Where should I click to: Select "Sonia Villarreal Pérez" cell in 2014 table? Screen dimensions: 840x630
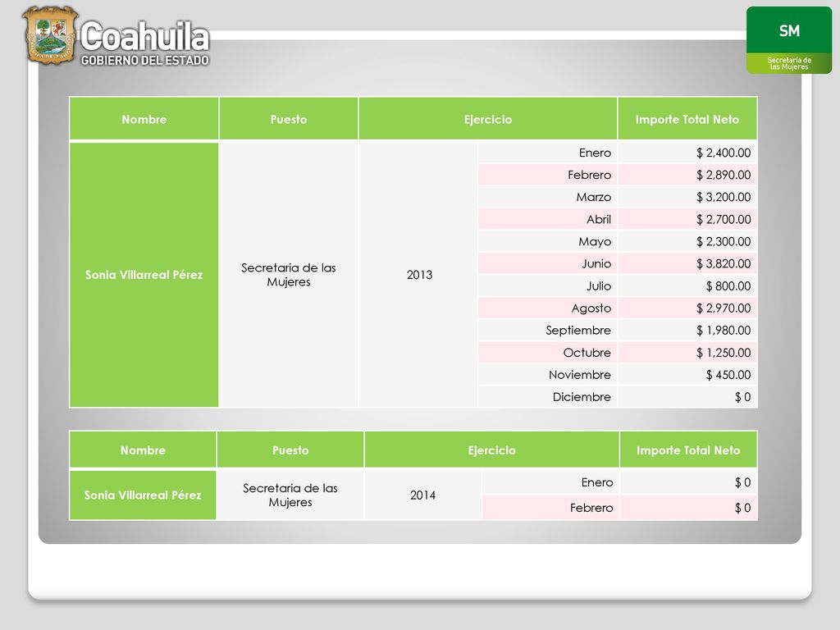[x=143, y=495]
